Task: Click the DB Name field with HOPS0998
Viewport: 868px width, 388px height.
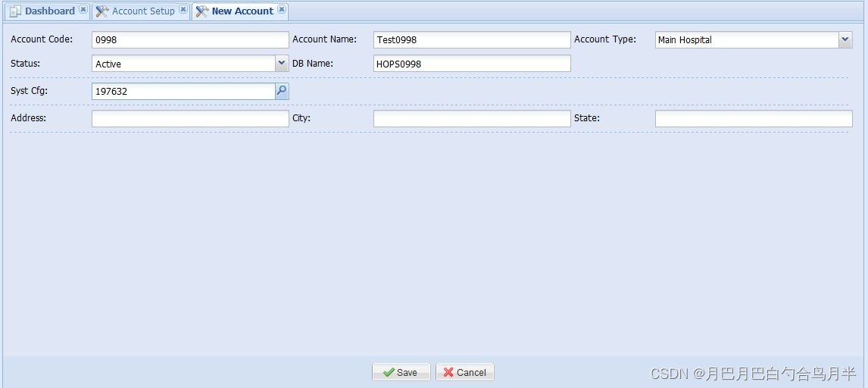Action: [x=472, y=64]
